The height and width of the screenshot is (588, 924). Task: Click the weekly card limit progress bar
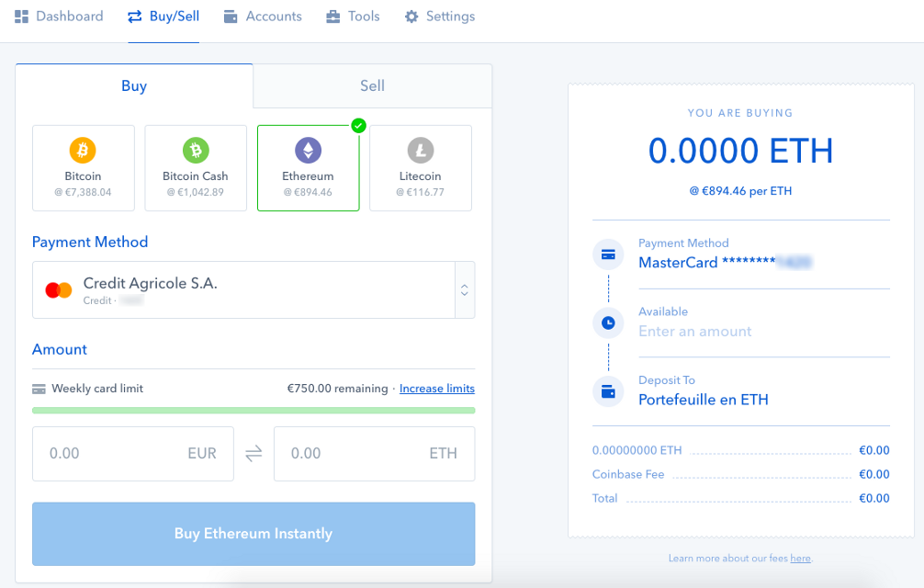click(254, 411)
